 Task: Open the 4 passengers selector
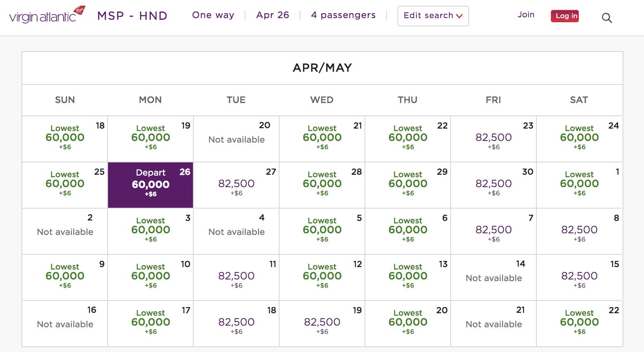coord(343,15)
